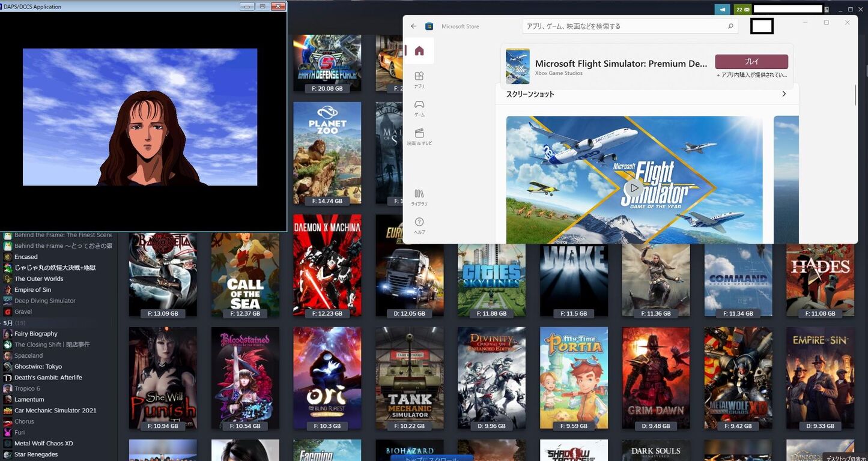Screen dimensions: 868x461
Task: Open the Home section in Microsoft Store
Action: point(419,51)
